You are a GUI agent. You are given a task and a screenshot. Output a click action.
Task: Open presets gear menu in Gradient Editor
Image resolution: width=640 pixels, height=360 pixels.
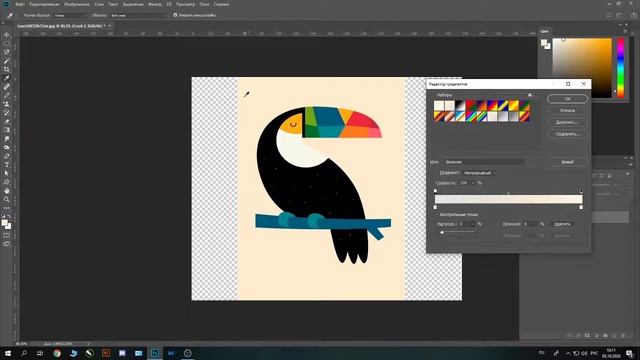(x=530, y=95)
